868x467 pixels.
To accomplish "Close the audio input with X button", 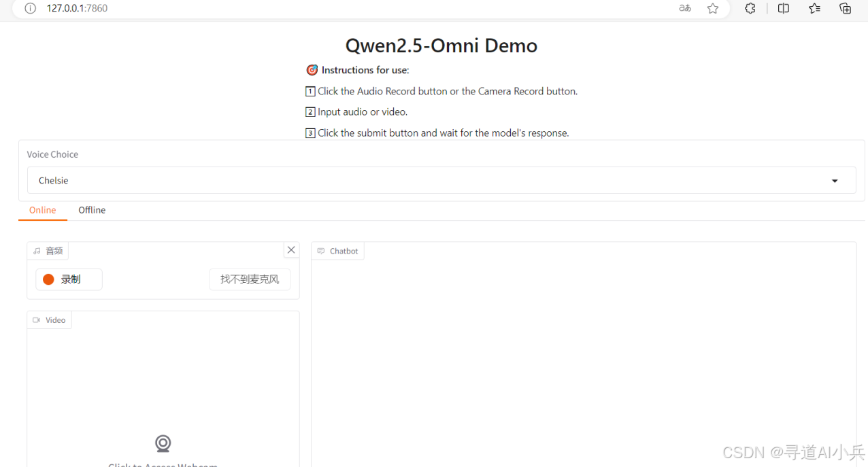I will pyautogui.click(x=291, y=249).
